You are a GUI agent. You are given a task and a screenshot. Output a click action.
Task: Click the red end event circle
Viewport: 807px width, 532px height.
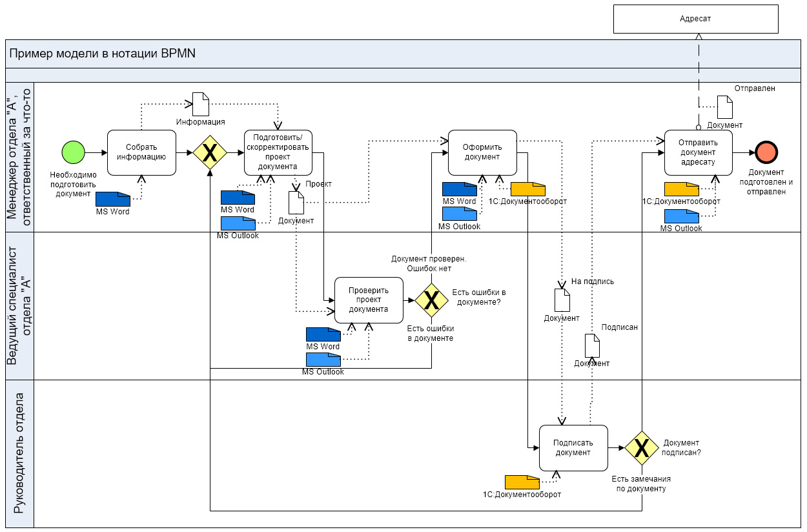[x=766, y=152]
